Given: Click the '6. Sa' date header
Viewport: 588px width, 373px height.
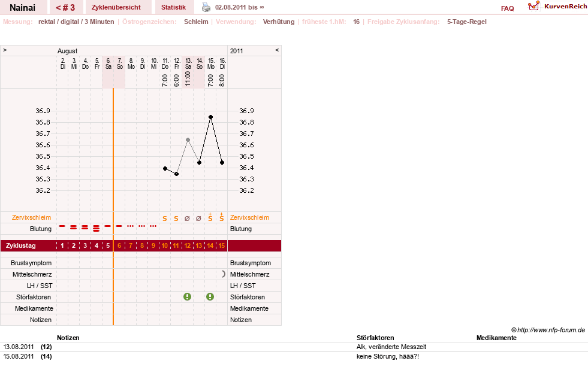Looking at the screenshot, I should coord(108,63).
